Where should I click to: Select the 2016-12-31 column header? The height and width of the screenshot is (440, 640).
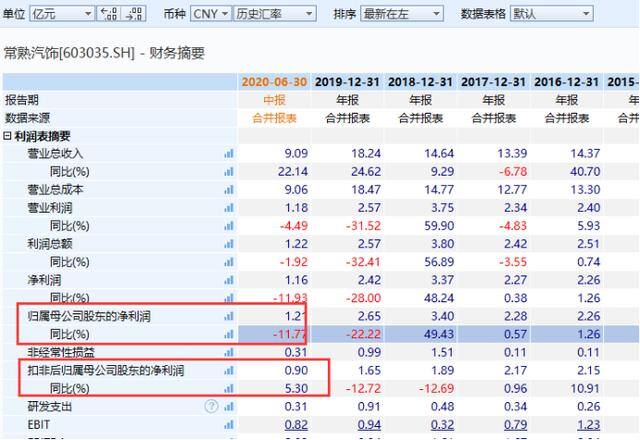(x=567, y=82)
